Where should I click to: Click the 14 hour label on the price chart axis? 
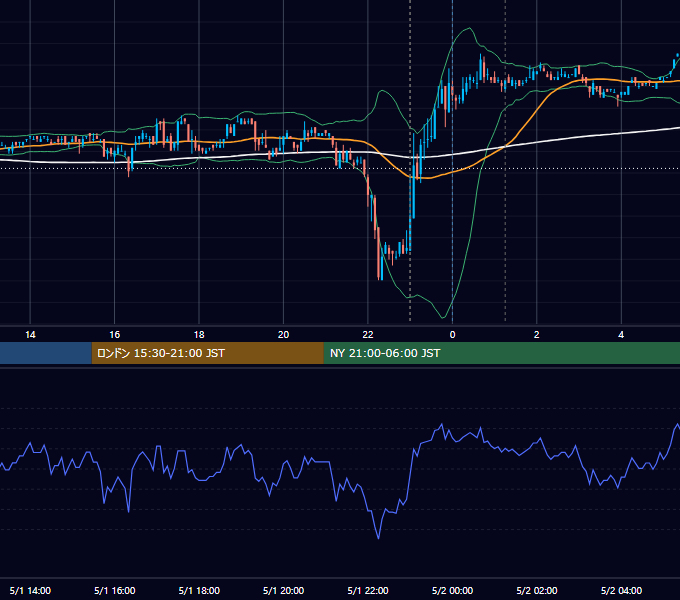click(x=30, y=335)
